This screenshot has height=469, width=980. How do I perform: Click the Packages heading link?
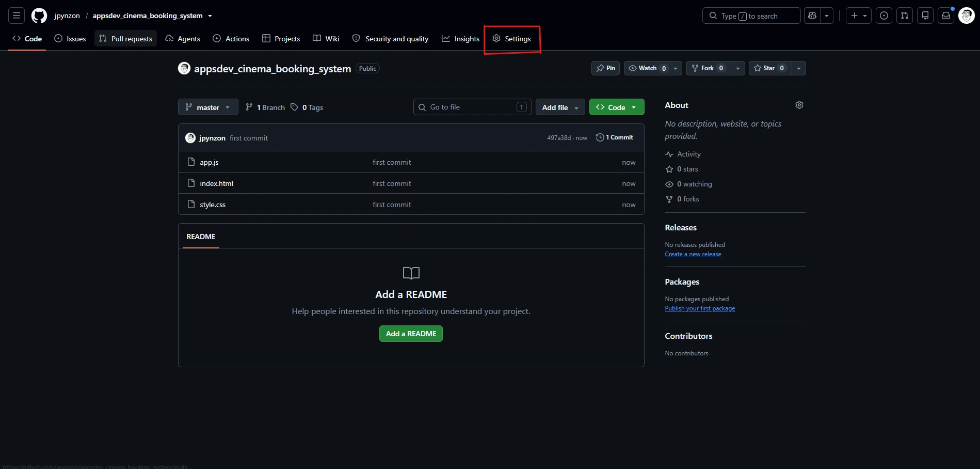coord(682,282)
